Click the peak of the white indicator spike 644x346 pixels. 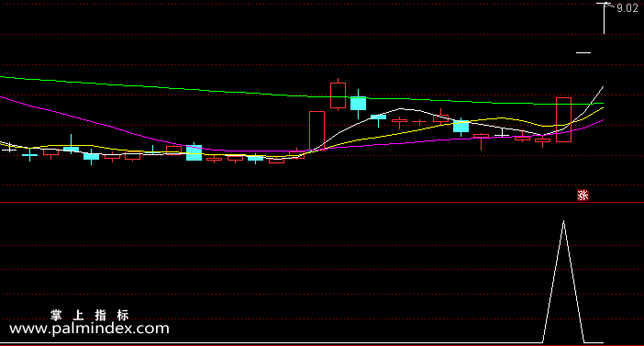pos(563,222)
